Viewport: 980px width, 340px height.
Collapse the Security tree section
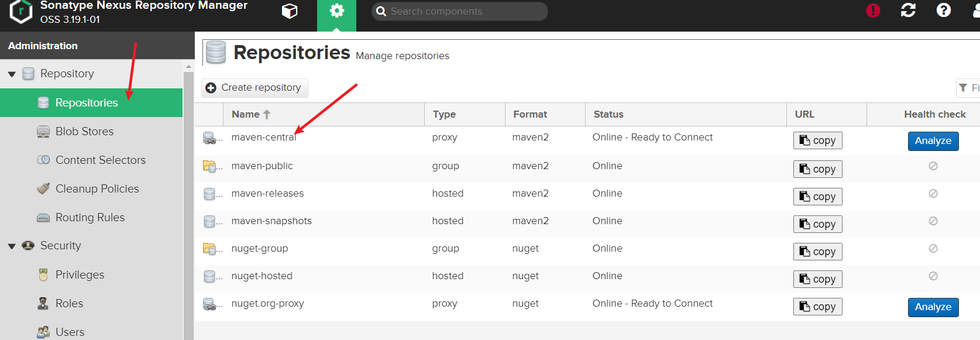12,246
